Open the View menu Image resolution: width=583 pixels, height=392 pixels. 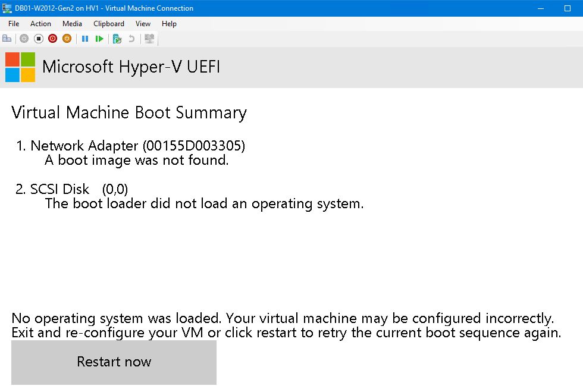click(x=143, y=24)
